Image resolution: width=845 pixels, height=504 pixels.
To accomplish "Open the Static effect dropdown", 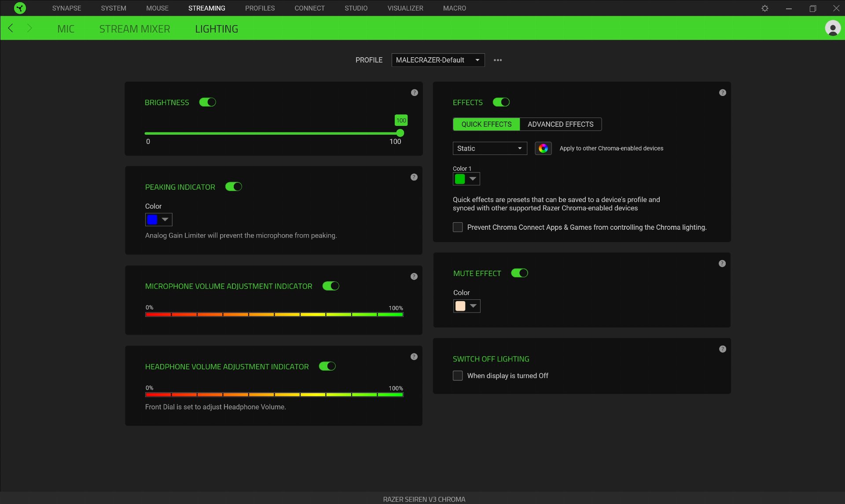I will click(490, 148).
